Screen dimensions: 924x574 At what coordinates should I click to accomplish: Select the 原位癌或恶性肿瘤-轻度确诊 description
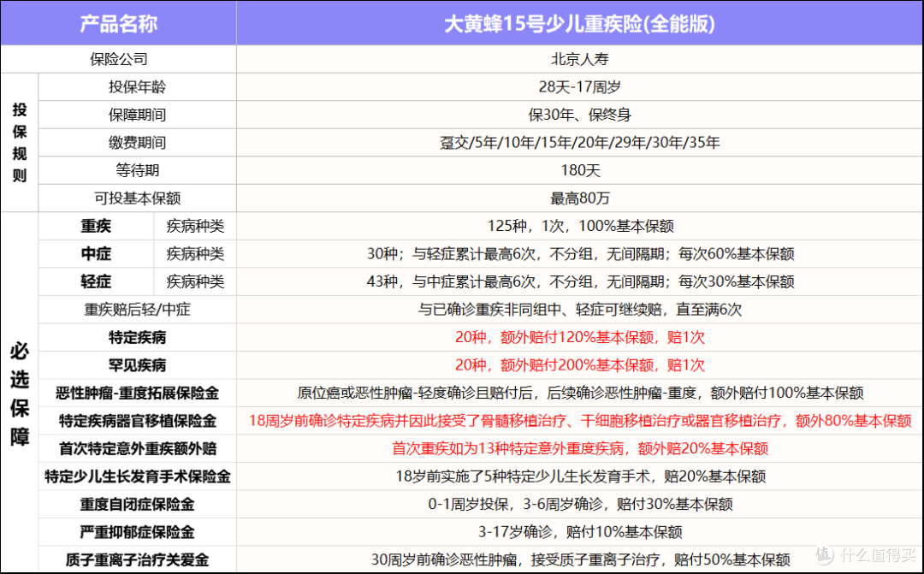tap(580, 393)
